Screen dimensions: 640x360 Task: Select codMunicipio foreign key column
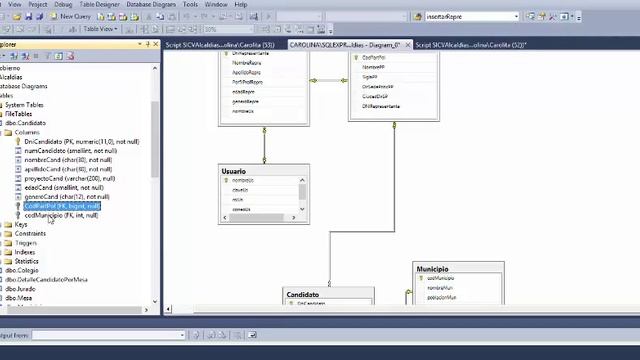(x=61, y=215)
